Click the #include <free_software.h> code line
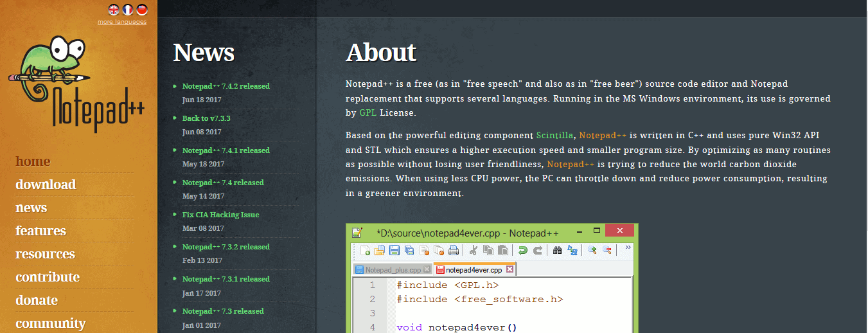Viewport: 868px width, 333px height. [480, 299]
